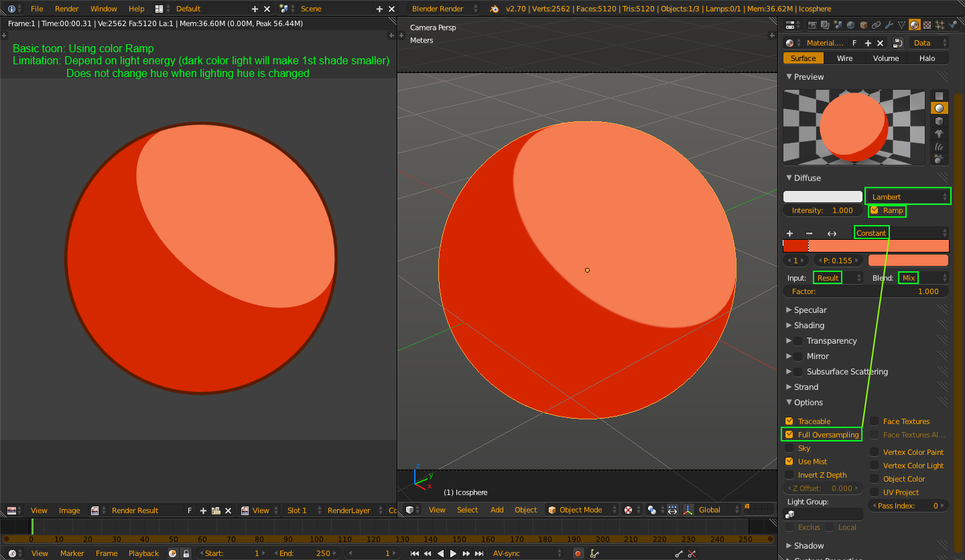Viewport: 965px width, 560px height.
Task: Open the Window menu
Action: coord(103,9)
